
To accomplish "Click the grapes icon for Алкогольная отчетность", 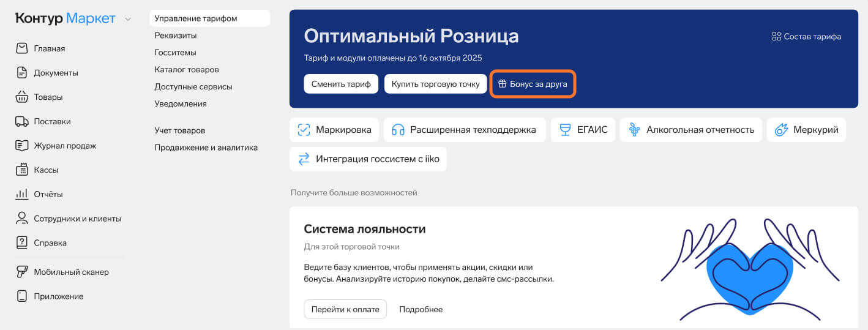I will [634, 130].
